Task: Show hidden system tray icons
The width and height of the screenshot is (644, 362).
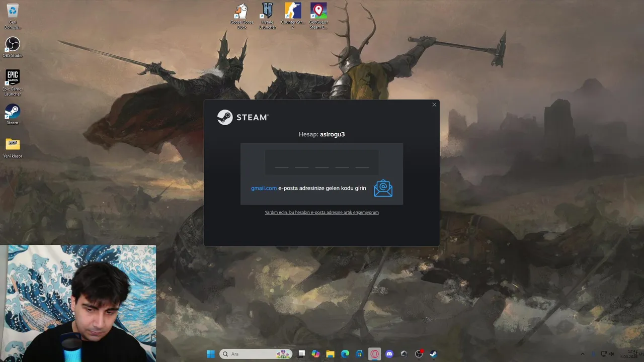Action: [x=583, y=354]
